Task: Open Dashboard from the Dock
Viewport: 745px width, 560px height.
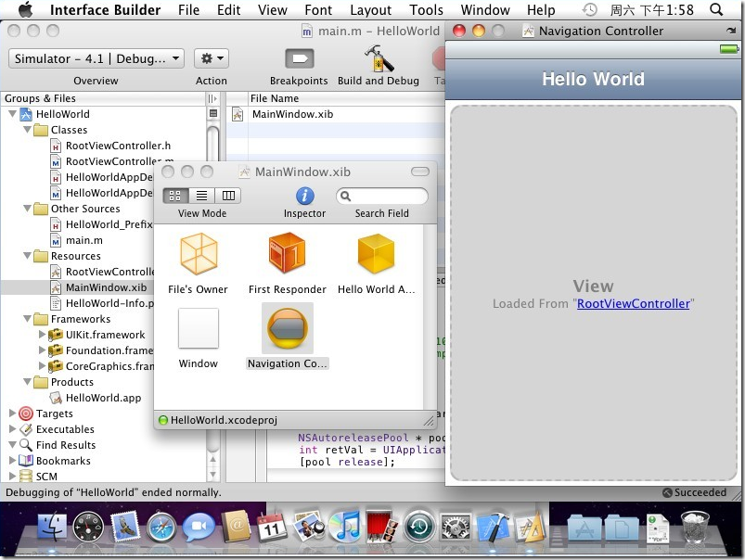Action: coord(88,527)
